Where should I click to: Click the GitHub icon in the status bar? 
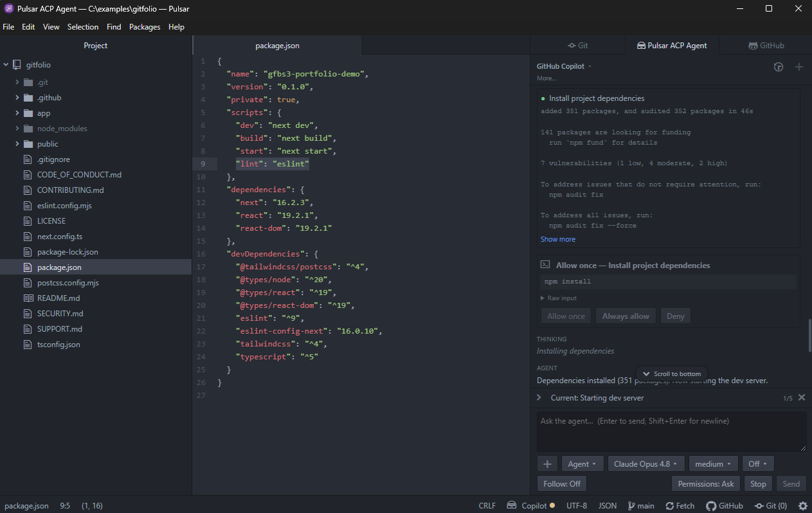click(x=711, y=506)
